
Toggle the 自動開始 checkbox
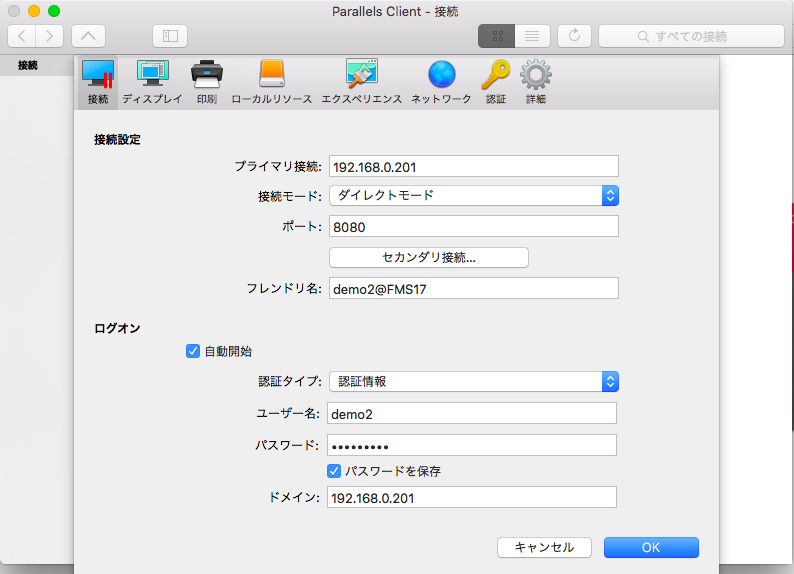(x=193, y=351)
